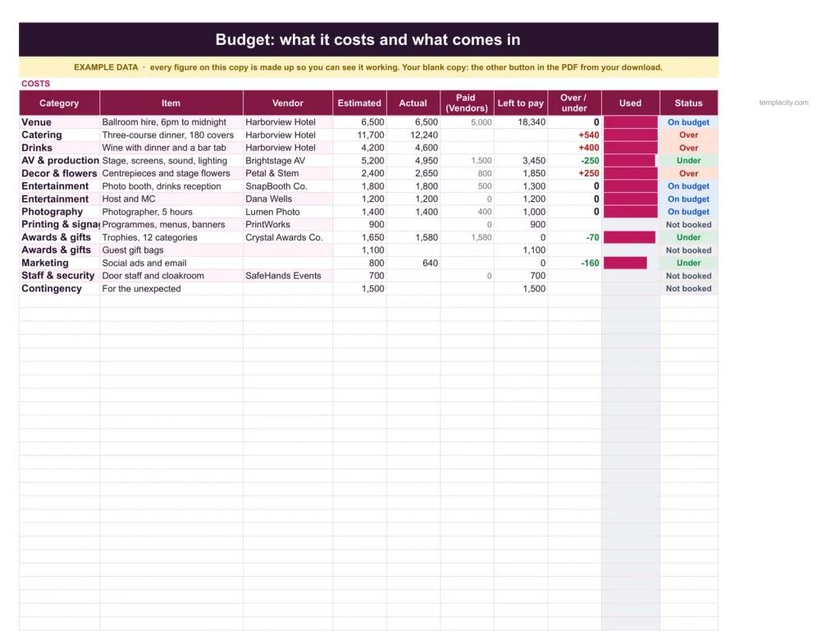The image size is (840, 641).
Task: Select the Venue category cell
Action: (59, 122)
